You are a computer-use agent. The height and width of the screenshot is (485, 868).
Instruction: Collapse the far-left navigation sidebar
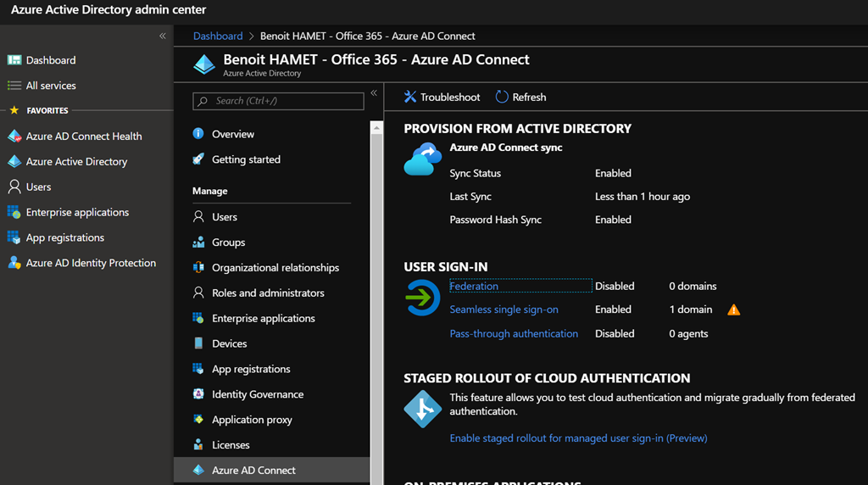click(x=163, y=36)
